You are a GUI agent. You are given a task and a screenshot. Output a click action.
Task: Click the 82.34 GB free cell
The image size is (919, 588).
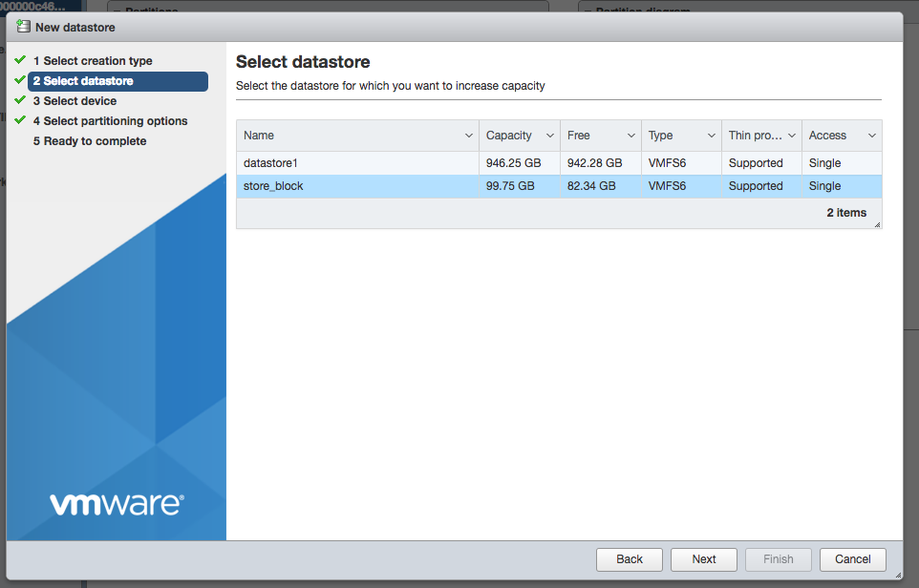coord(591,186)
